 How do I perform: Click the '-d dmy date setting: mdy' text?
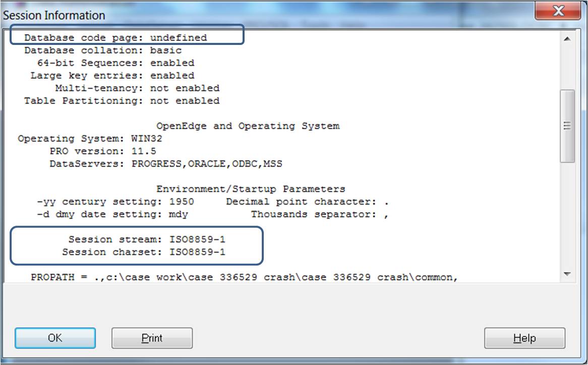pos(112,215)
